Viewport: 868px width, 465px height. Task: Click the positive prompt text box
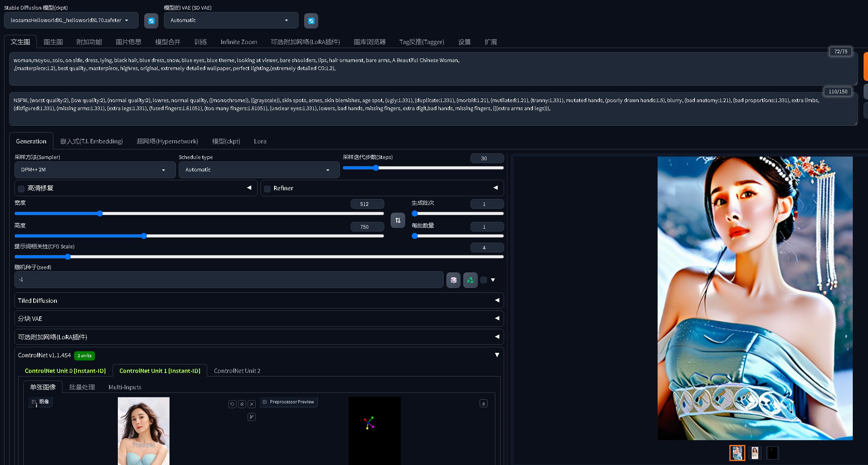tap(433, 68)
